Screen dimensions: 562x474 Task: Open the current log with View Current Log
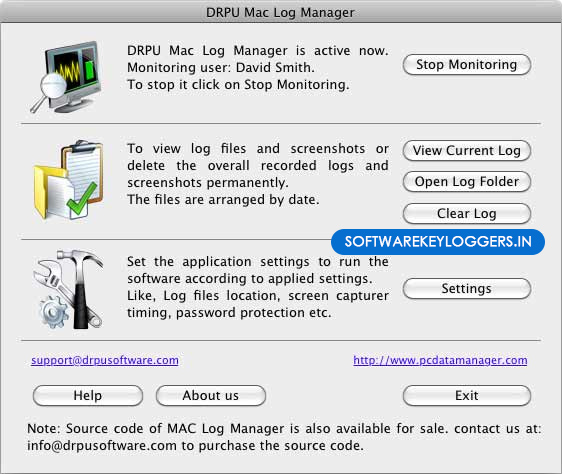(x=467, y=151)
